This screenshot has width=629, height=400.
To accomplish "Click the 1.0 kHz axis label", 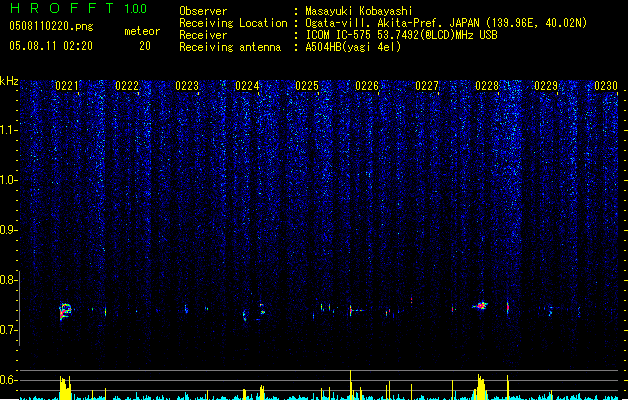I will [9, 180].
